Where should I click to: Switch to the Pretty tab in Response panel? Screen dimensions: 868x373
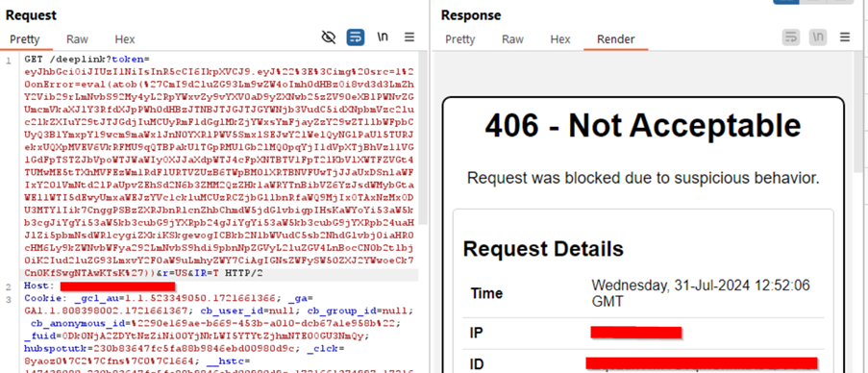(460, 39)
